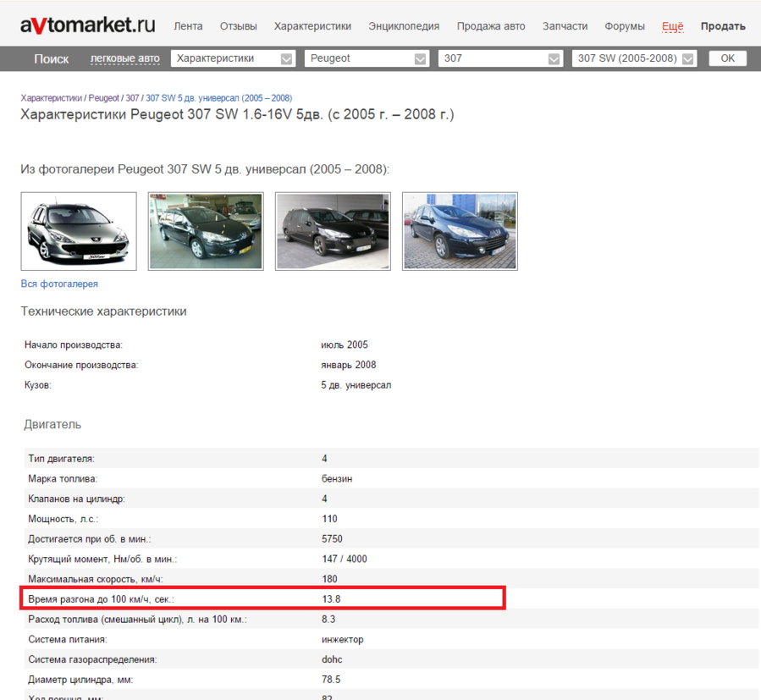Open Характеристики in top navigation
The height and width of the screenshot is (700, 761).
312,26
